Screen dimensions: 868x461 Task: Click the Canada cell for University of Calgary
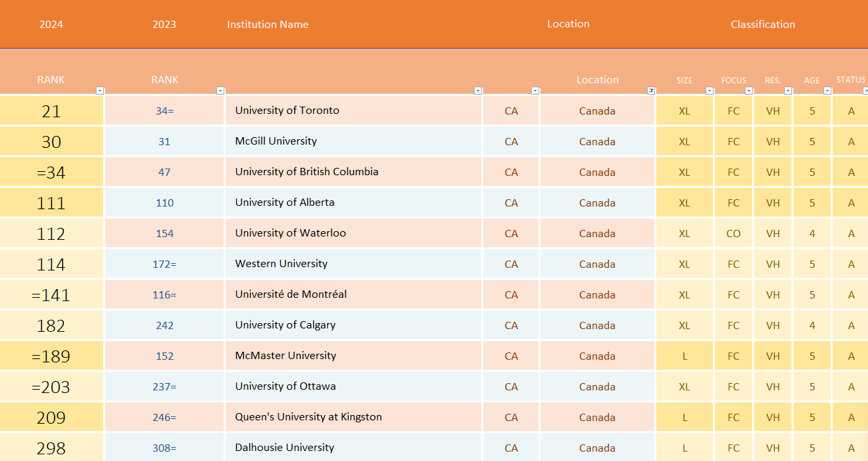597,325
